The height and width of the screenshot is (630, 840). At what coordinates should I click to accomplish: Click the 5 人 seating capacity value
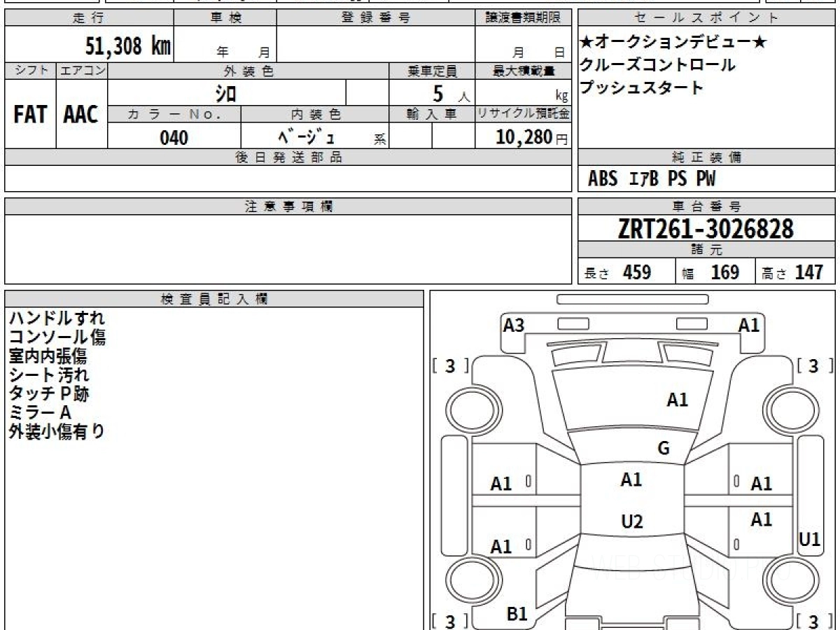point(451,93)
